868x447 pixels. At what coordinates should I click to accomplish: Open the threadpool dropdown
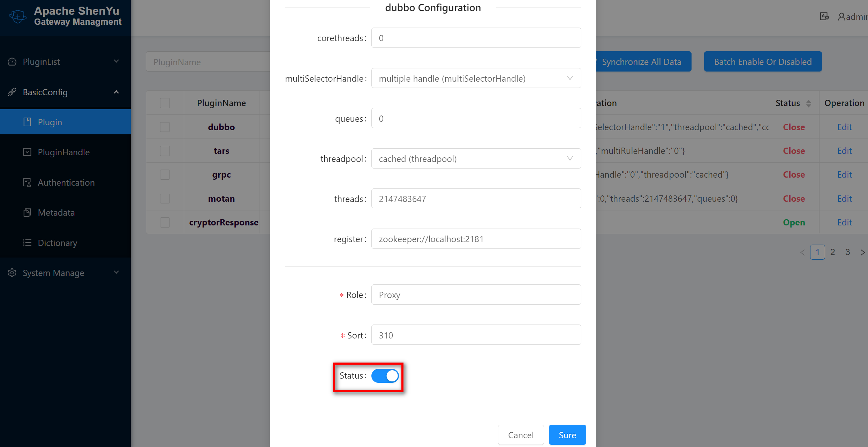point(476,159)
